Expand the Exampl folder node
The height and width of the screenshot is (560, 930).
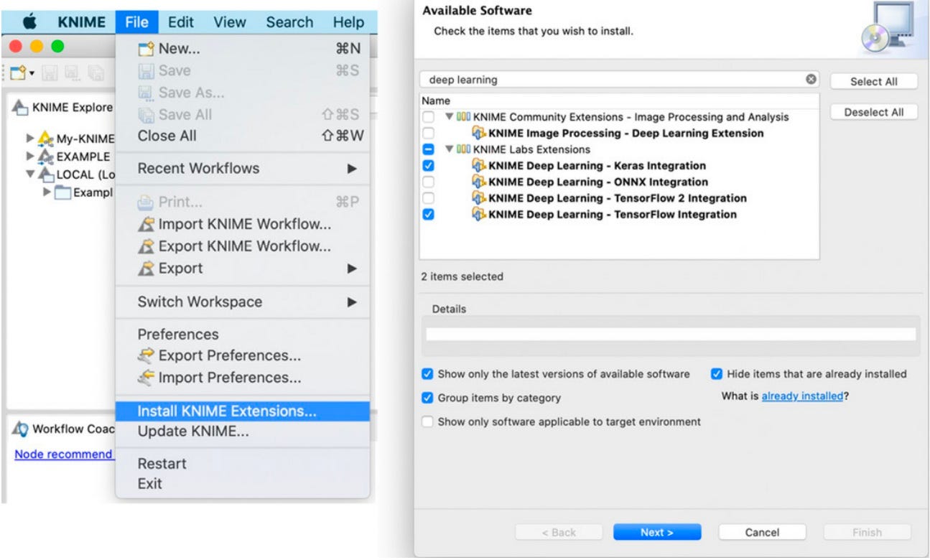47,192
